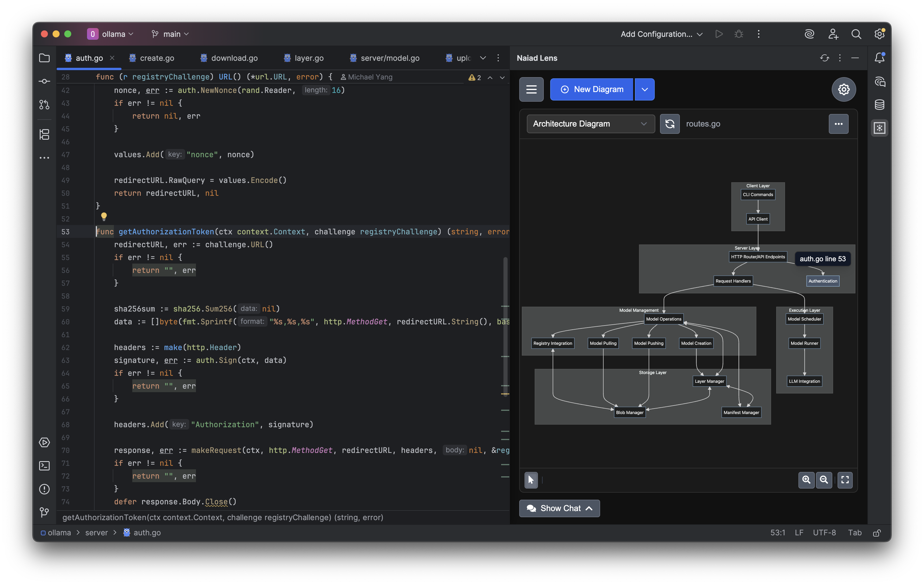This screenshot has width=924, height=585.
Task: Click the intention lightbulb on line 52
Action: [x=104, y=217]
